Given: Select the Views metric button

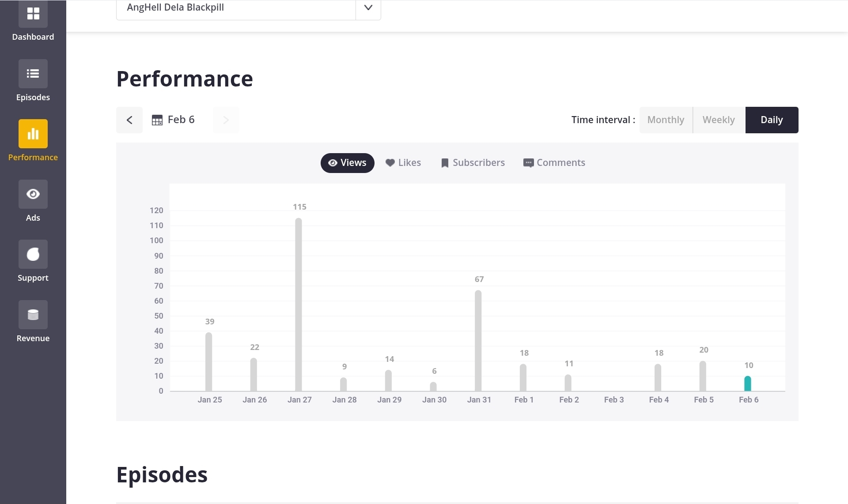Looking at the screenshot, I should (347, 163).
